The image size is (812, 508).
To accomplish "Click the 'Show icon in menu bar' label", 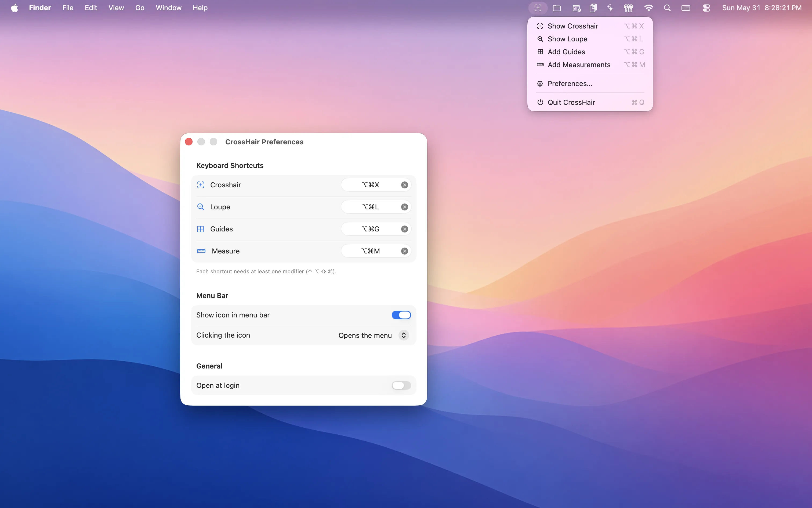I will tap(233, 315).
